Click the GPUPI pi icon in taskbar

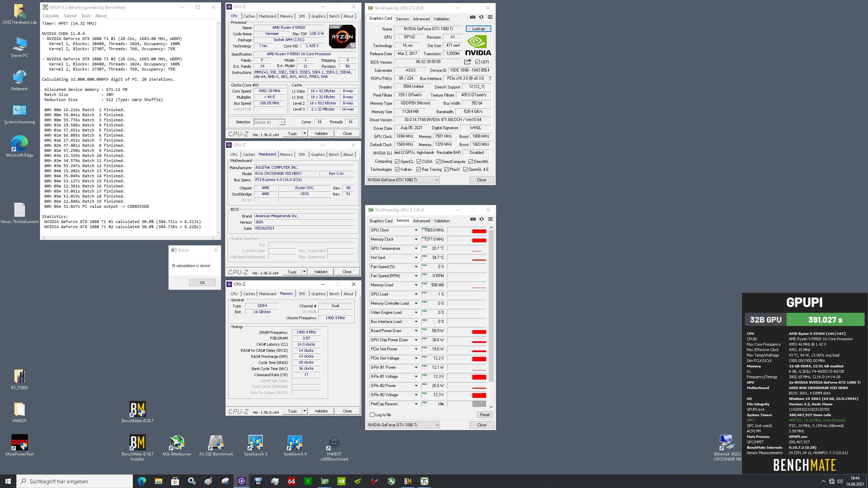pos(424,481)
